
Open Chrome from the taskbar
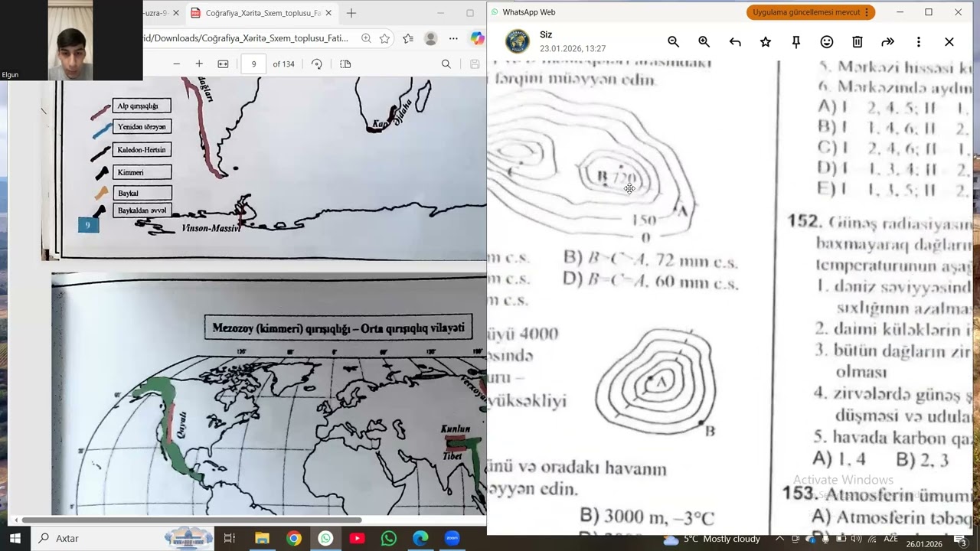coord(293,538)
